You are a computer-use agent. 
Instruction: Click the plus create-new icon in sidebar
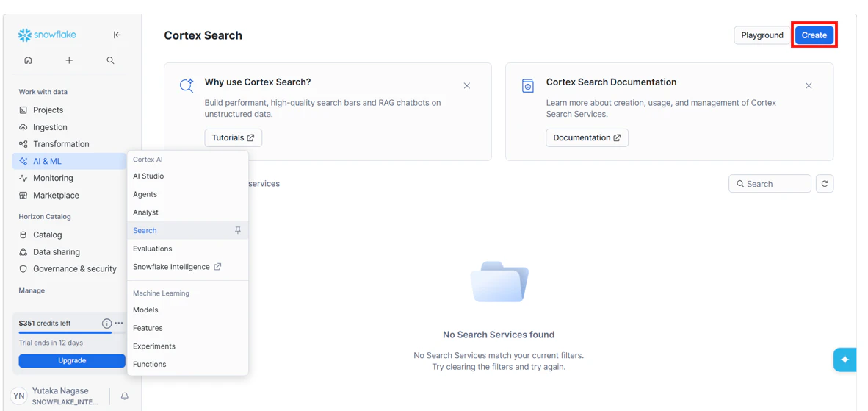69,60
